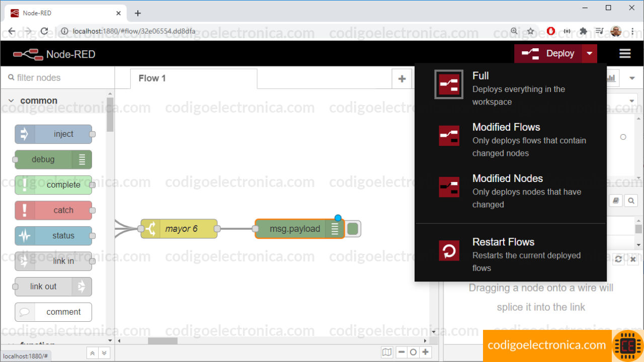Bookmark this page with the star icon

pyautogui.click(x=531, y=31)
